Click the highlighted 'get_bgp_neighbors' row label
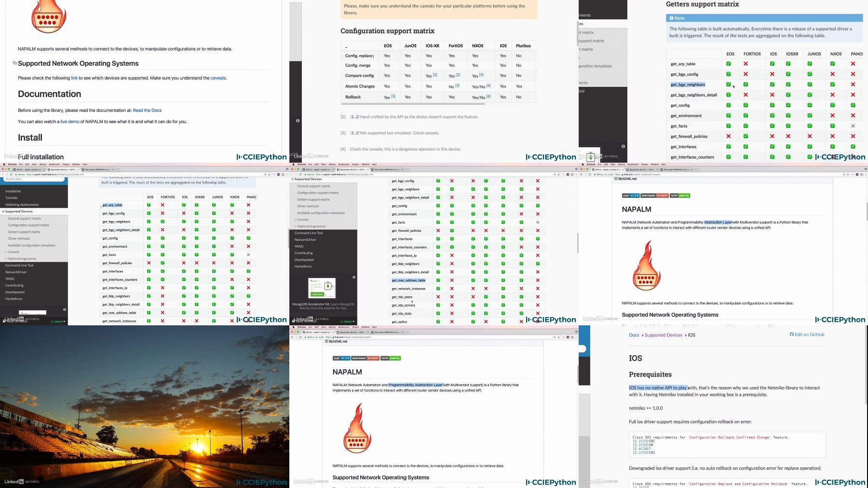 click(x=688, y=84)
